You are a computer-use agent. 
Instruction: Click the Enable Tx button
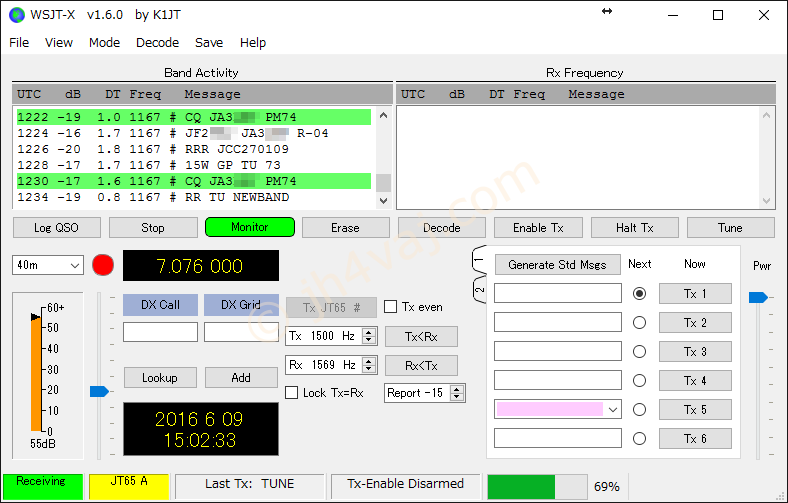pos(538,228)
